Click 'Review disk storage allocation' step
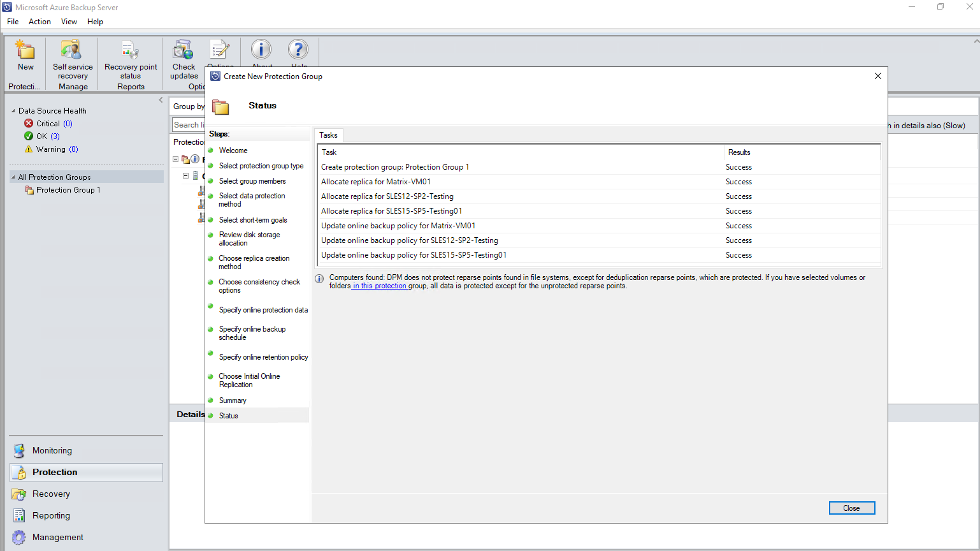Viewport: 980px width, 551px height. [249, 239]
